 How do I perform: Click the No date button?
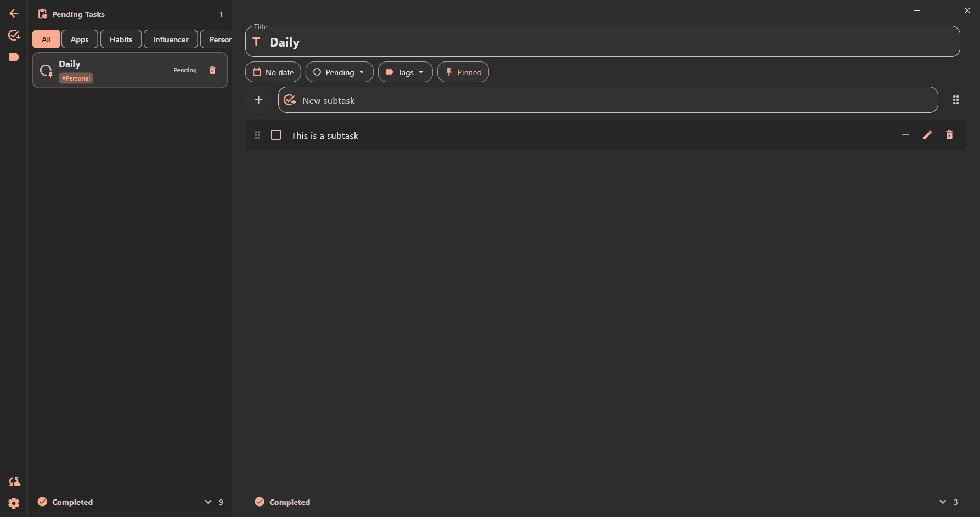pos(273,72)
